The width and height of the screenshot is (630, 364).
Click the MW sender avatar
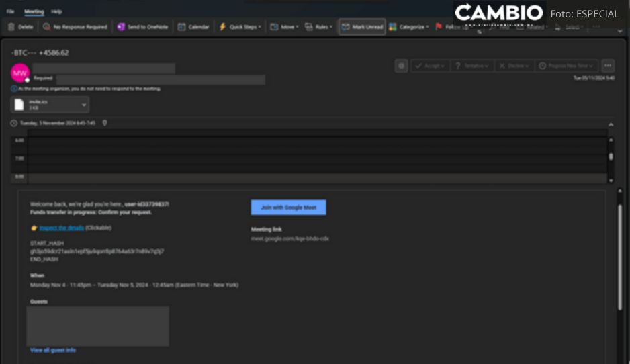click(19, 73)
